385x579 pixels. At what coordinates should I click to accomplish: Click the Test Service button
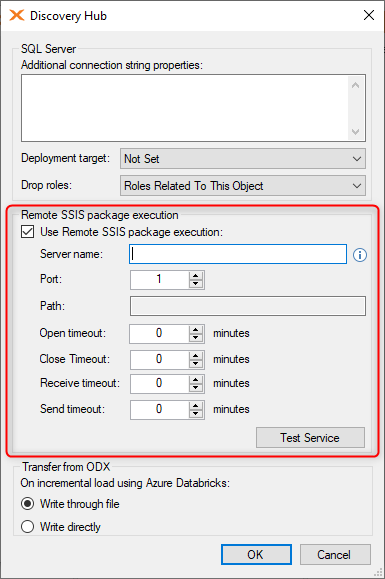pyautogui.click(x=310, y=438)
